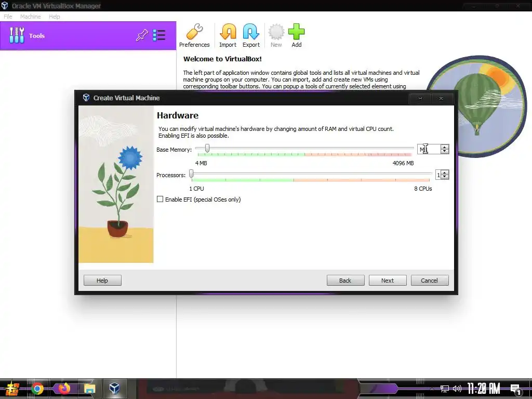The image size is (532, 399).
Task: Open the notification center icon
Action: coord(515,389)
